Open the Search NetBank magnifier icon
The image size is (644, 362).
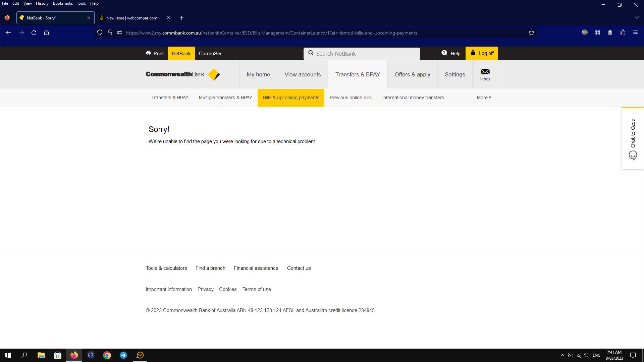click(x=311, y=53)
